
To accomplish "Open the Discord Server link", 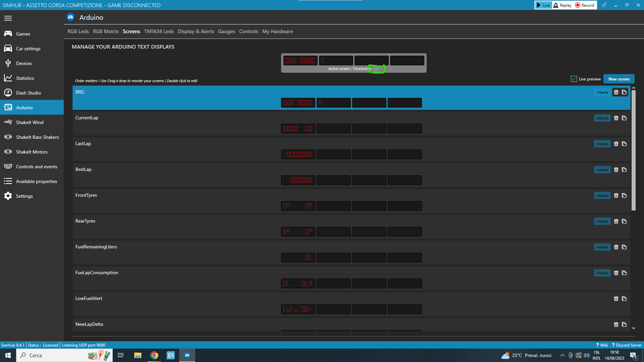I will click(x=627, y=345).
